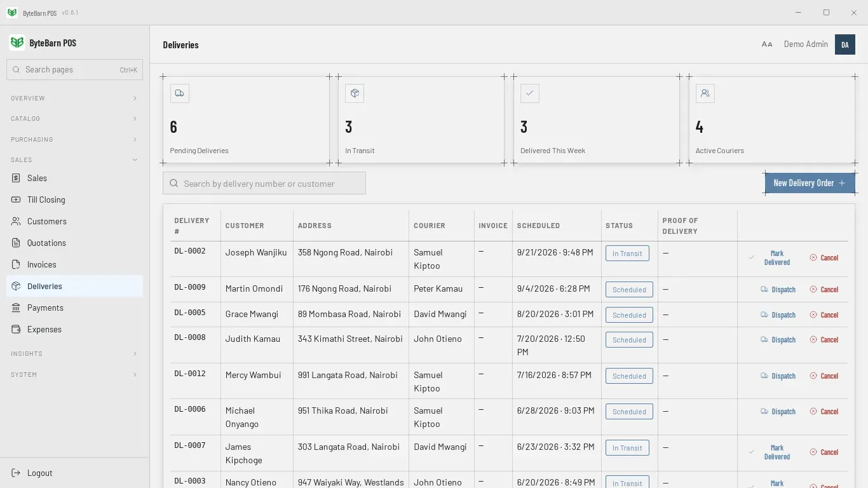
Task: Click the Customers people icon
Action: pyautogui.click(x=16, y=221)
